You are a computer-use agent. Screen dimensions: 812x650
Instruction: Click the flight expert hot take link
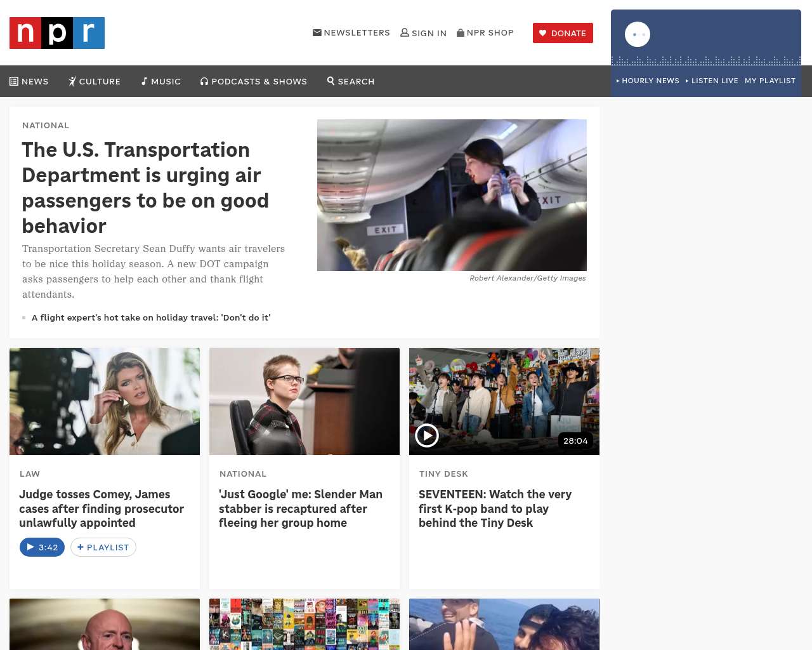coord(151,317)
